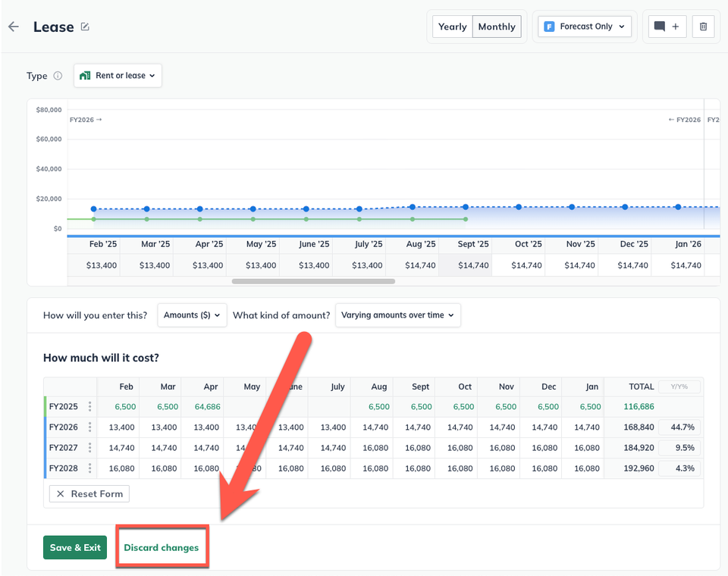The height and width of the screenshot is (576, 728).
Task: Open the FY2025 row options menu
Action: coord(89,406)
